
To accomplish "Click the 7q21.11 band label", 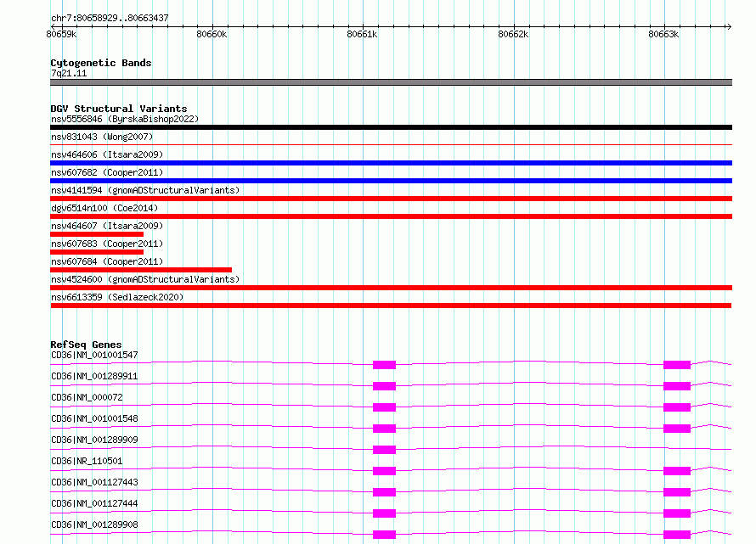I will pyautogui.click(x=69, y=73).
